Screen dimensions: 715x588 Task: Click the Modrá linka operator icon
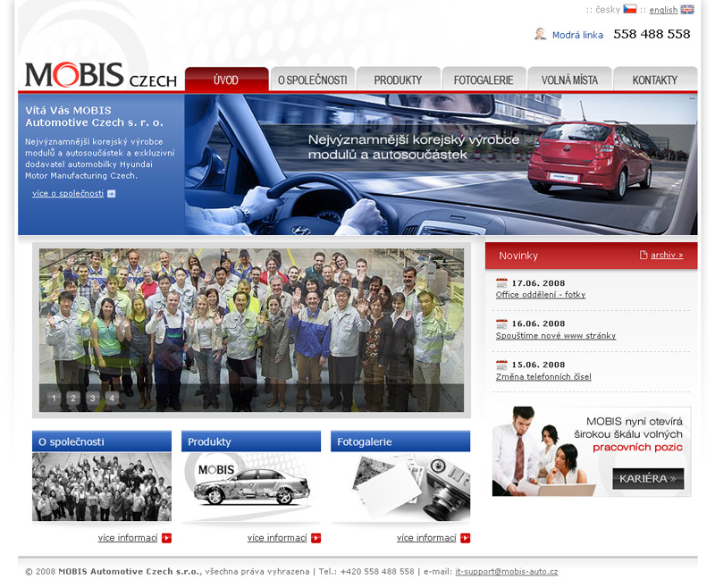541,34
